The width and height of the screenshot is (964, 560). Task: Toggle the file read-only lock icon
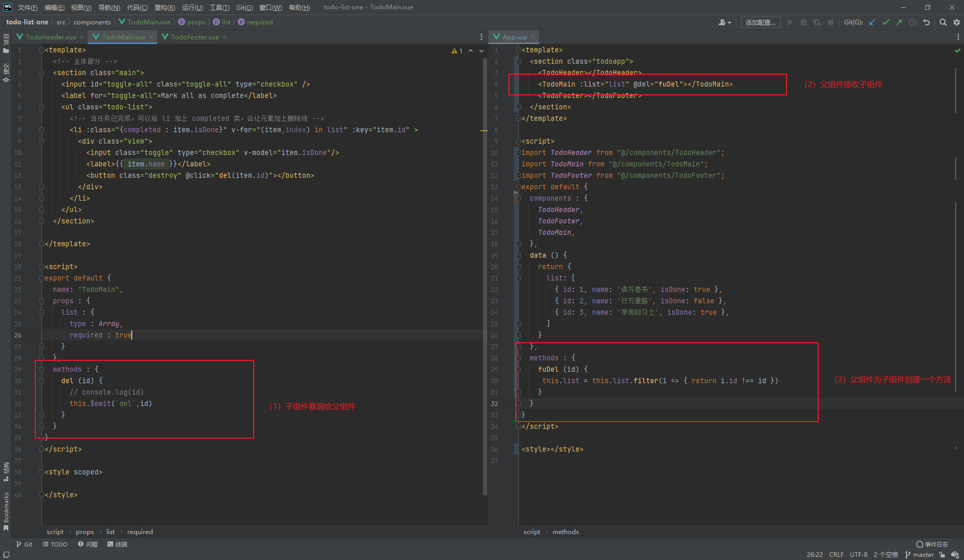[942, 554]
